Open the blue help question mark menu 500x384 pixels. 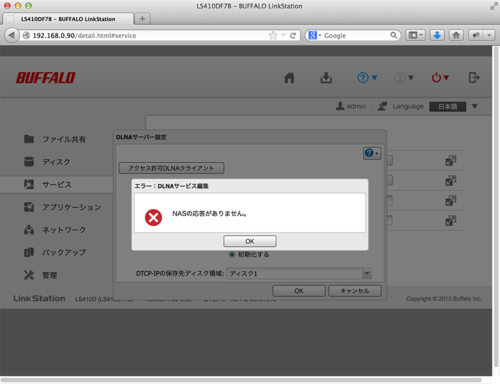[367, 78]
